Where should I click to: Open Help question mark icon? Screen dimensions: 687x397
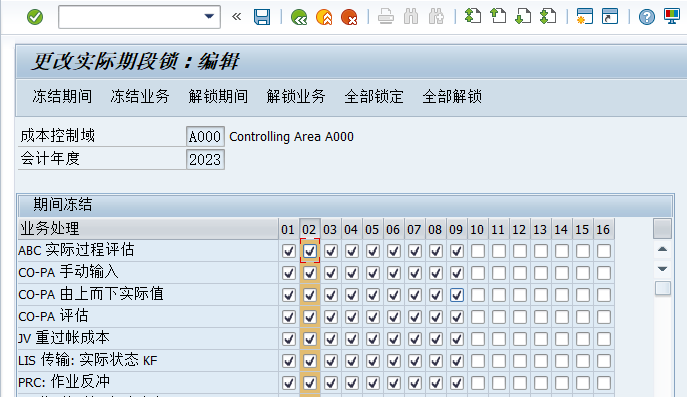coord(646,17)
